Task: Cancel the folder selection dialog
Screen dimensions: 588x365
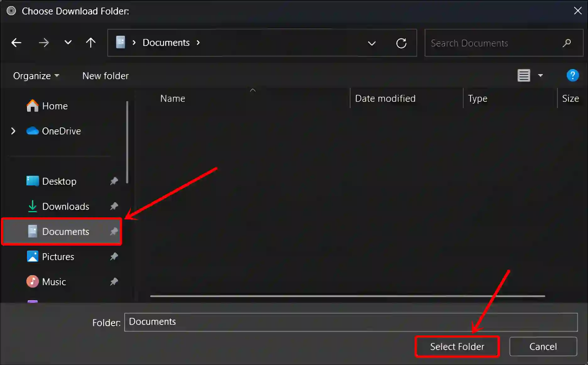Action: pos(543,346)
